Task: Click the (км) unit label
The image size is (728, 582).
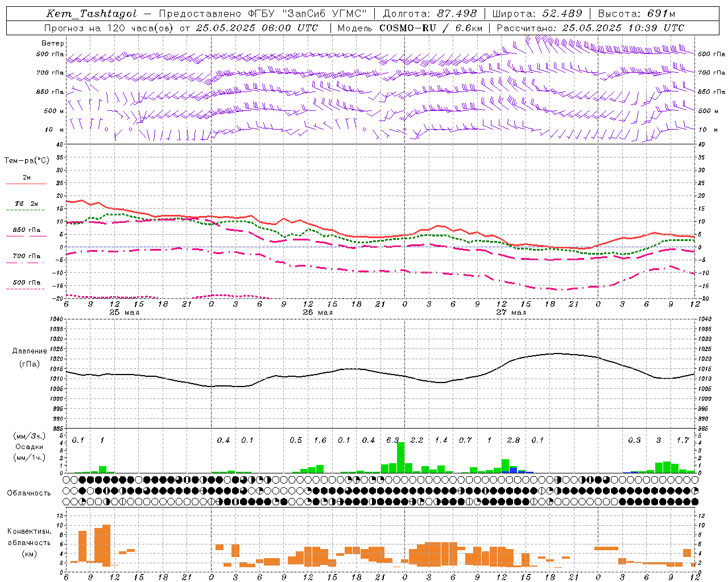Action: [x=30, y=554]
